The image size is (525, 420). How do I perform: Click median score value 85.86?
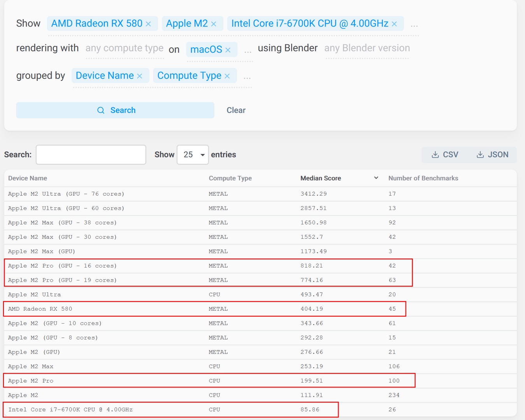tap(310, 409)
